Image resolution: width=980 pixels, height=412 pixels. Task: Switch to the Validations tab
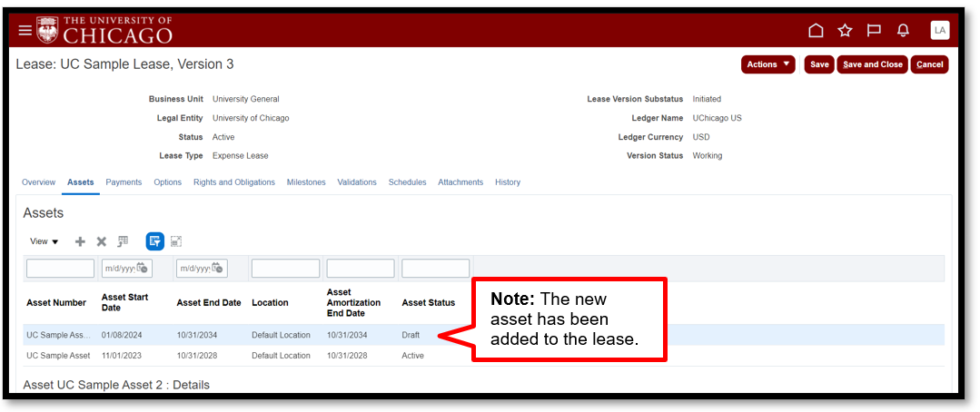pyautogui.click(x=357, y=182)
